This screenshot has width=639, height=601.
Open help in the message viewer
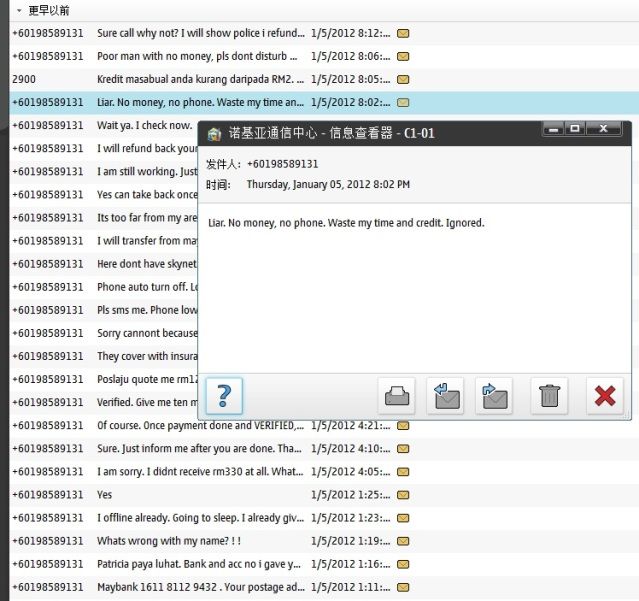(224, 395)
